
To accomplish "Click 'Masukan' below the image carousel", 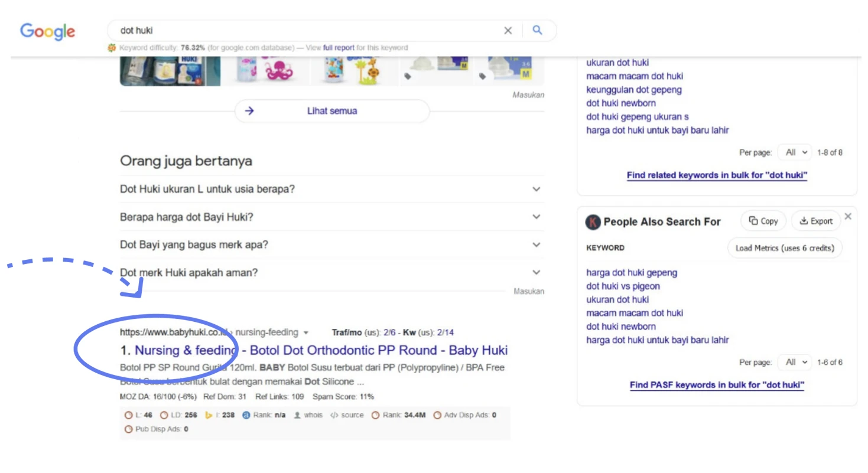I will point(528,94).
